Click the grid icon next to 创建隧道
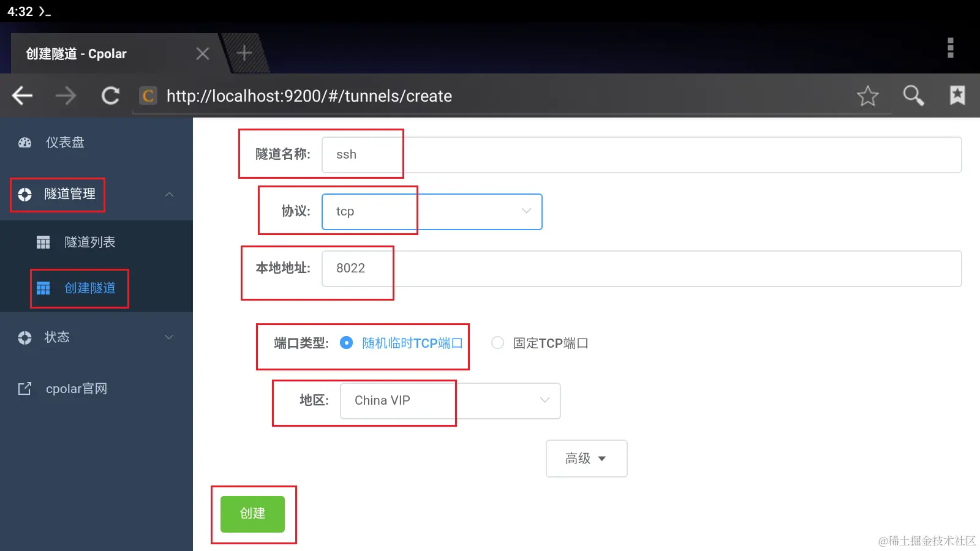 pos(43,288)
